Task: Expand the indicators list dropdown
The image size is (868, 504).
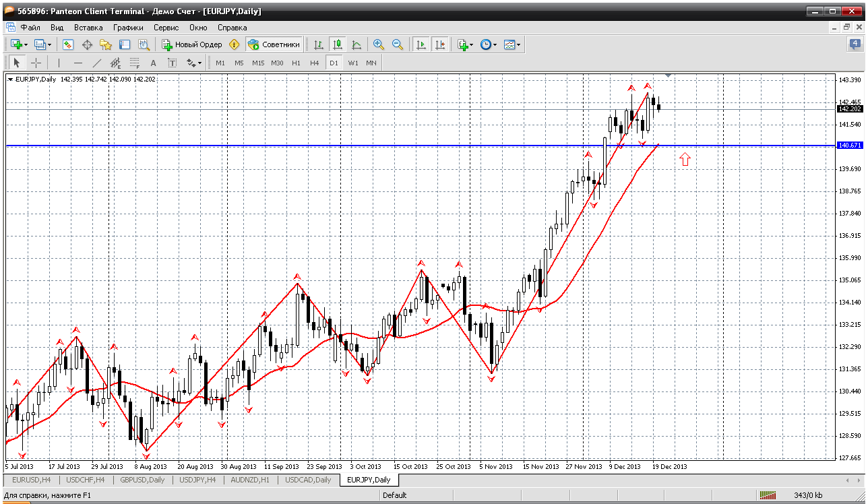Action: point(471,45)
